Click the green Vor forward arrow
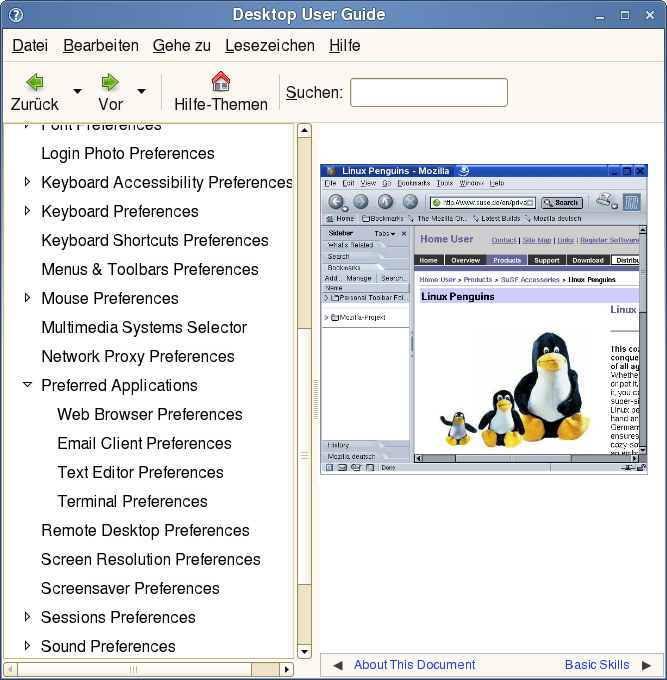 (x=110, y=82)
